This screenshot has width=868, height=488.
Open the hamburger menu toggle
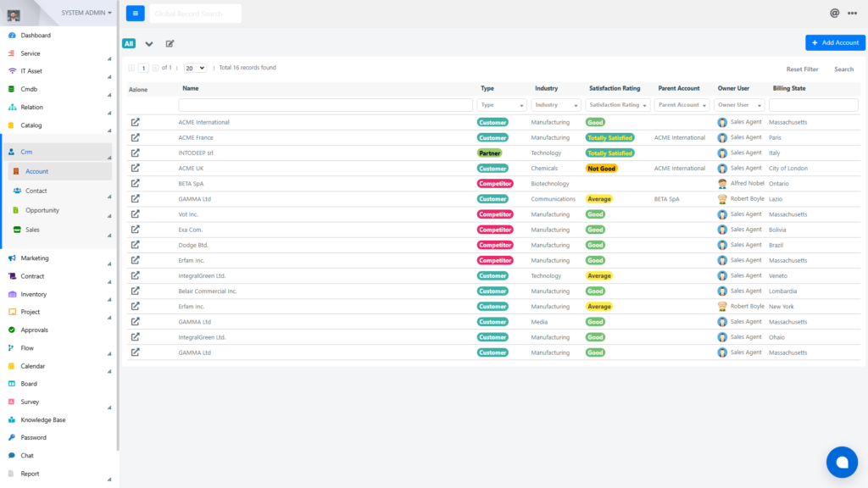pyautogui.click(x=135, y=14)
